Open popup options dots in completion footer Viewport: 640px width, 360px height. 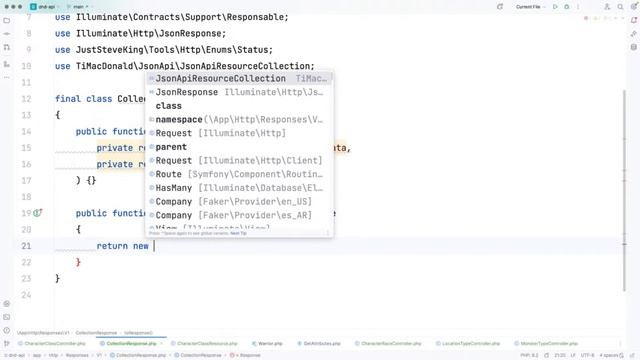tap(327, 233)
